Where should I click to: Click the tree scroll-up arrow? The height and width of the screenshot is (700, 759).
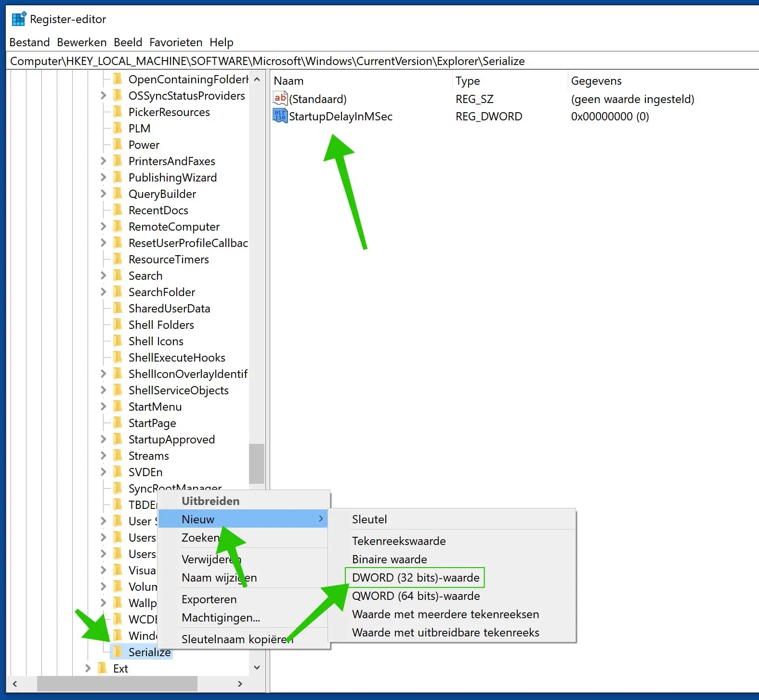point(257,79)
